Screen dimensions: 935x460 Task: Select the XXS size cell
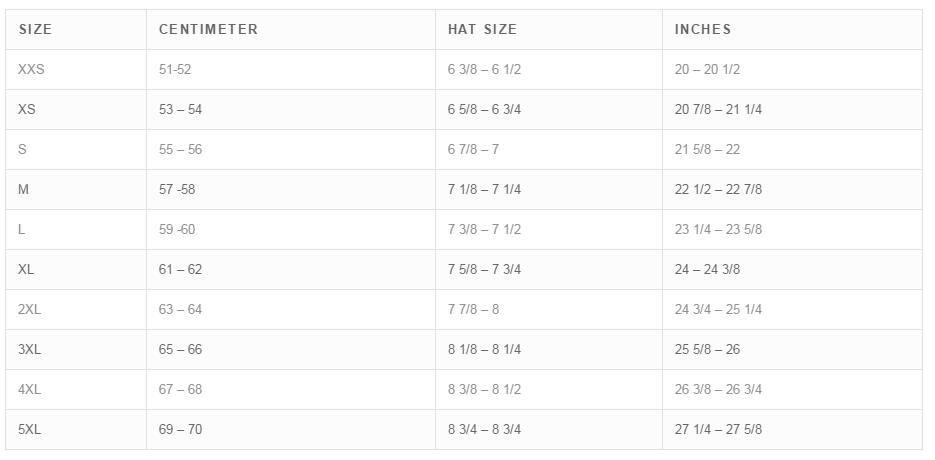(31, 70)
